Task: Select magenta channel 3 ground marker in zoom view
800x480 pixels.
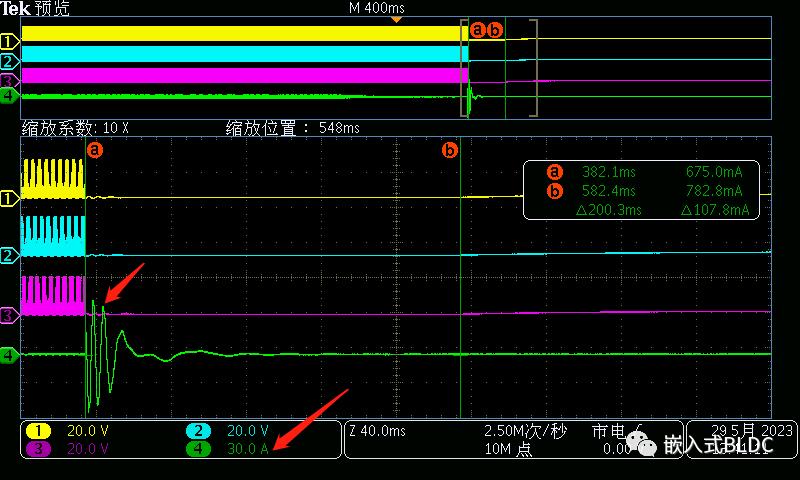Action: (9, 315)
